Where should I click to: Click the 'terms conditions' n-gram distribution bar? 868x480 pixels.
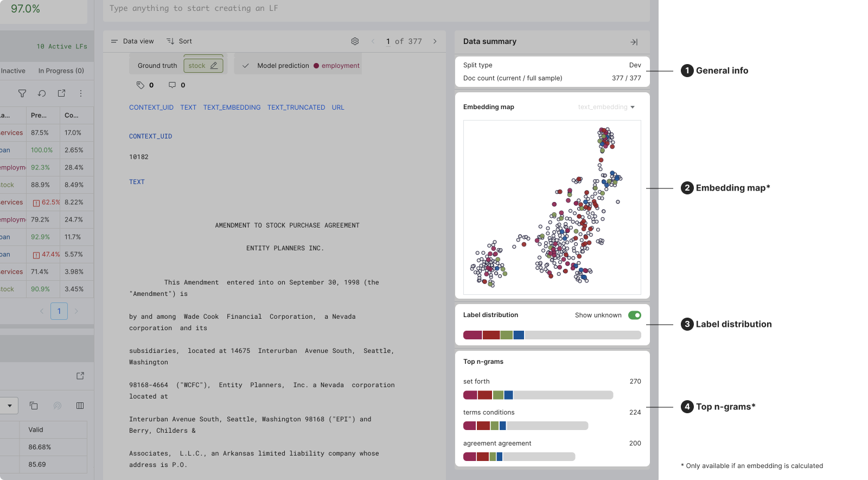[526, 426]
